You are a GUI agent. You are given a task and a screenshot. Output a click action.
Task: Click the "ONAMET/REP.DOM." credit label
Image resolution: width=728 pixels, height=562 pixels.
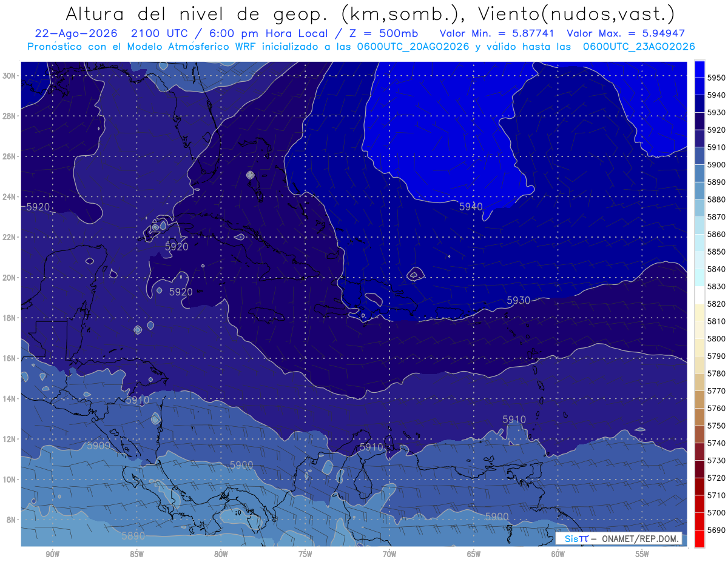coord(641,538)
